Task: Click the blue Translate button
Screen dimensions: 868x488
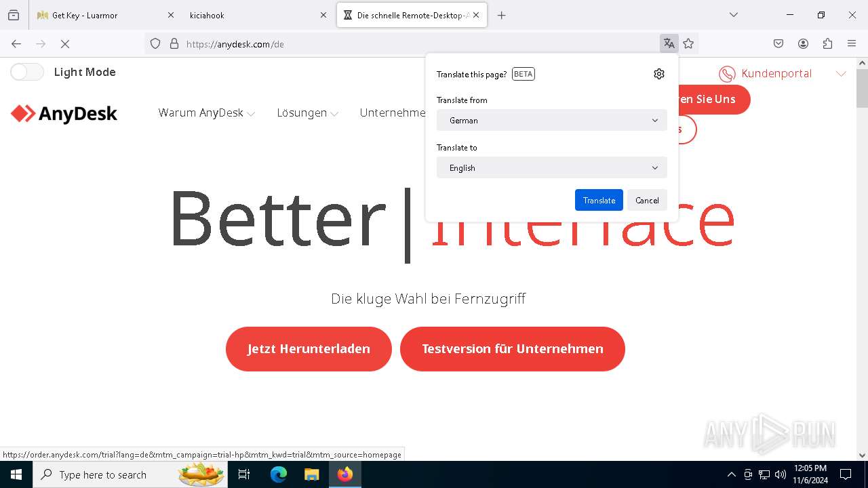Action: tap(599, 200)
